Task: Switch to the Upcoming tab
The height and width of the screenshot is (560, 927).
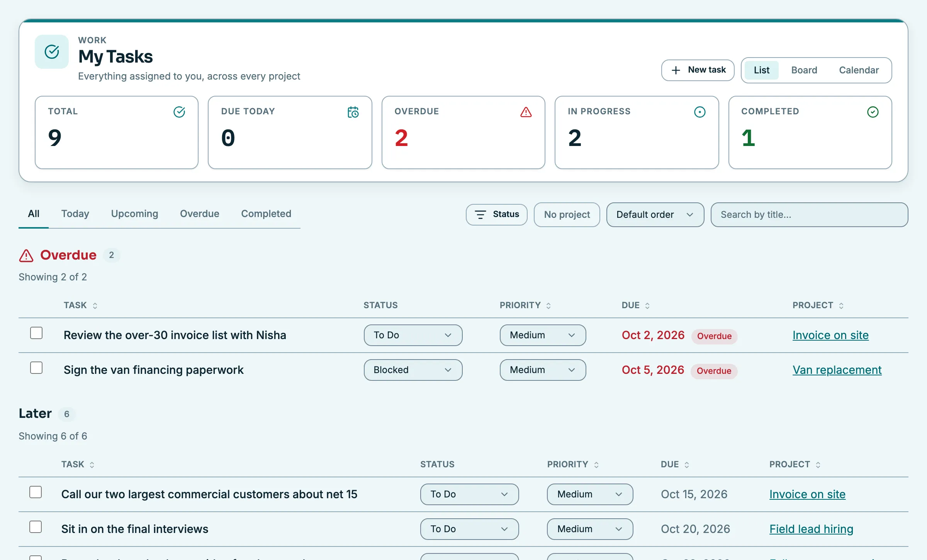Action: 134,214
